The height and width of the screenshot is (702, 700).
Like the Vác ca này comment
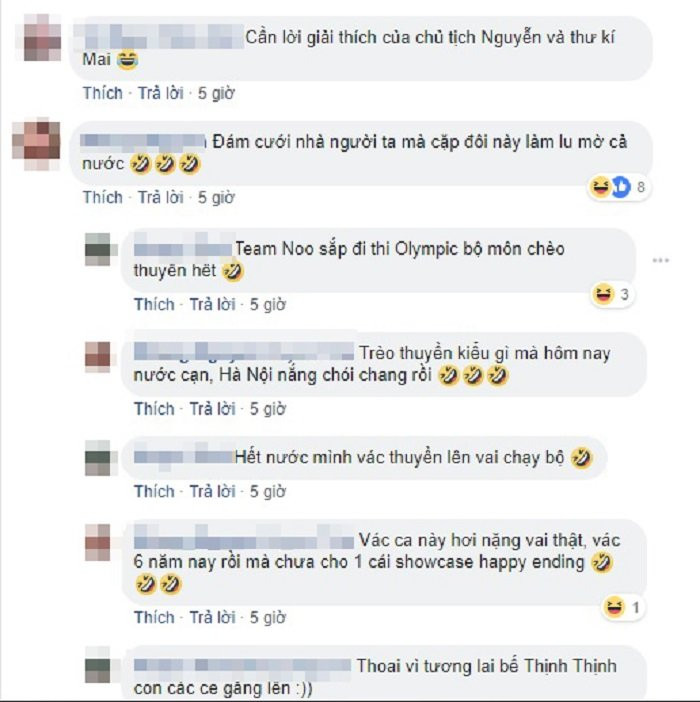154,617
